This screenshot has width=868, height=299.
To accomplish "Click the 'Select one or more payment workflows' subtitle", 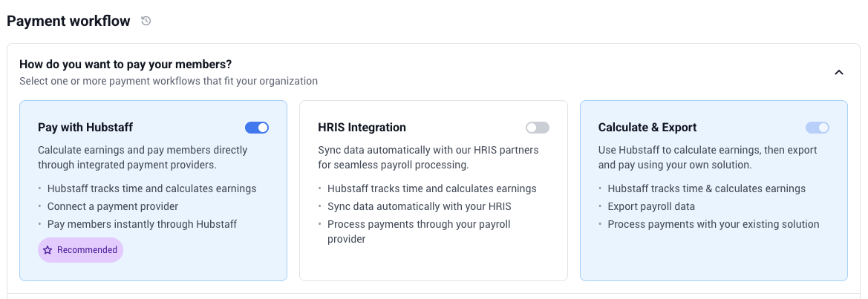I will point(169,82).
